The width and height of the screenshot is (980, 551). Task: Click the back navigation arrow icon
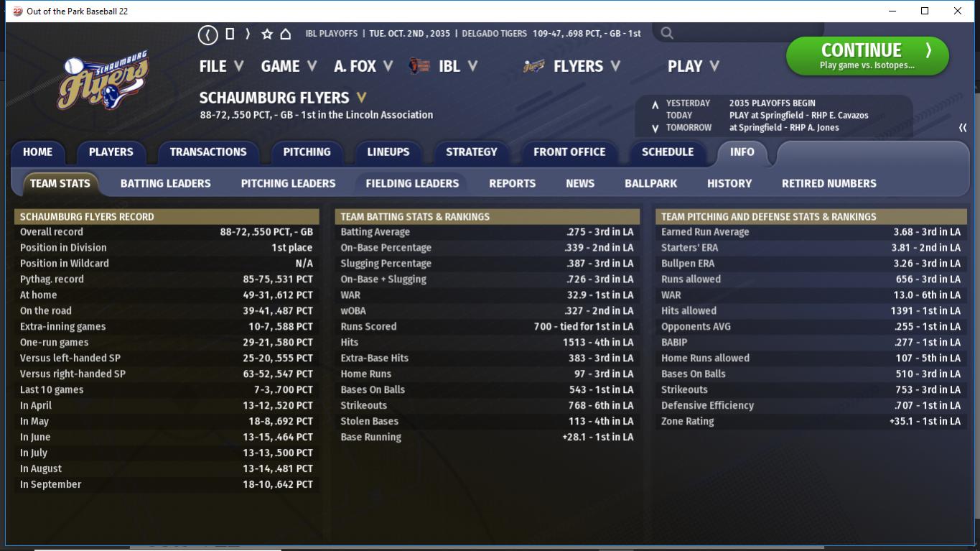point(207,34)
